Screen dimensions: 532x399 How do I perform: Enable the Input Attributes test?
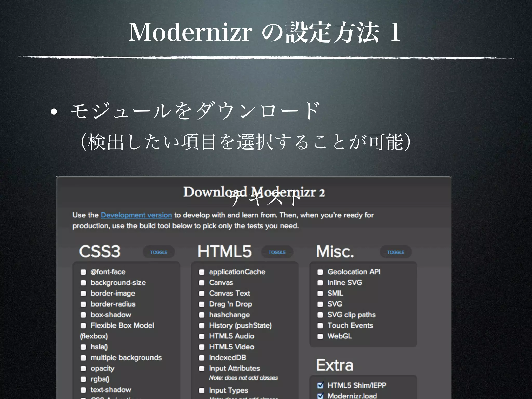tap(202, 369)
